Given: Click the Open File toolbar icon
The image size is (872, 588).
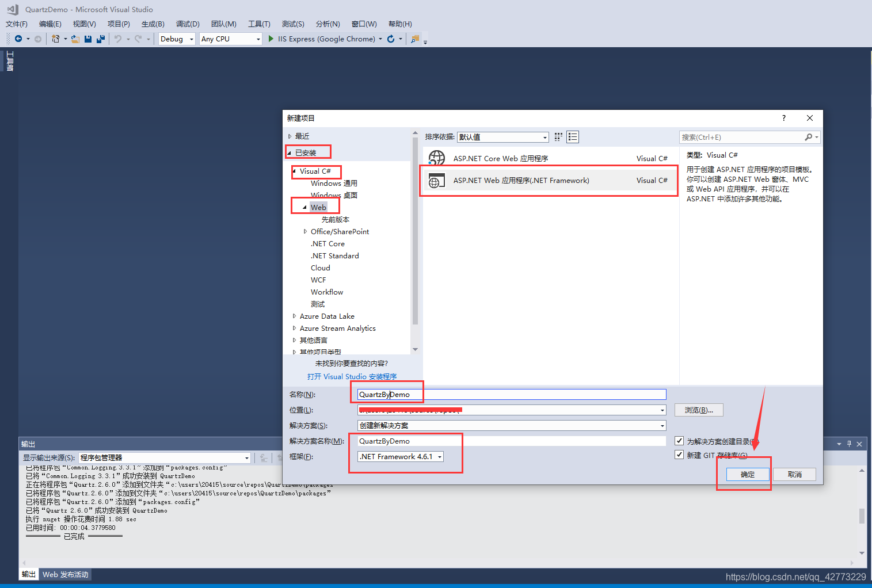Looking at the screenshot, I should [x=75, y=39].
